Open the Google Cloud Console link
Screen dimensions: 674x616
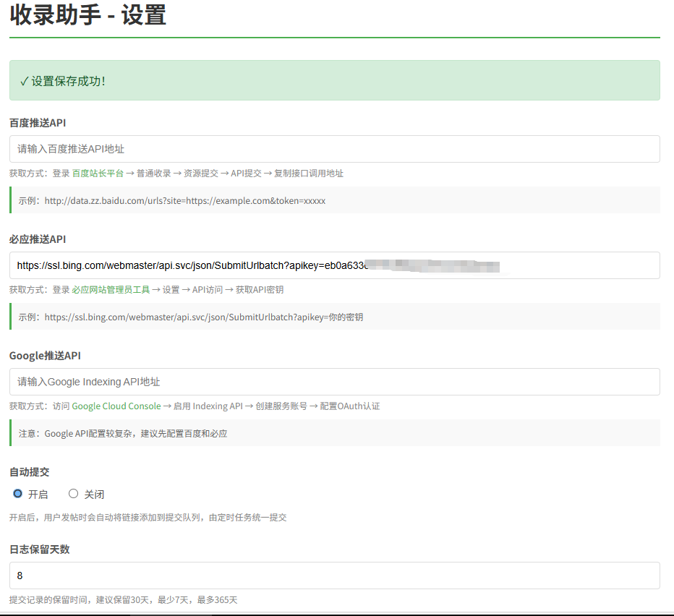click(116, 406)
